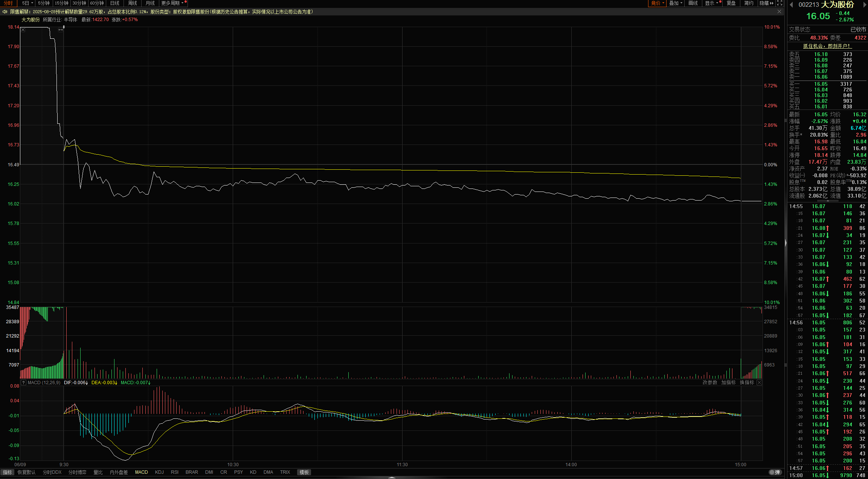Click the open-account promo link
The width and height of the screenshot is (868, 479).
[x=827, y=46]
